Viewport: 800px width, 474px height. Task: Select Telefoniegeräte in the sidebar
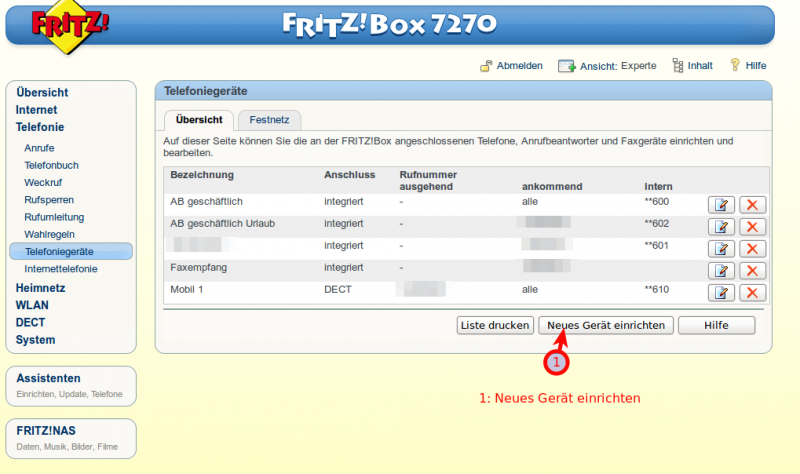[71, 252]
